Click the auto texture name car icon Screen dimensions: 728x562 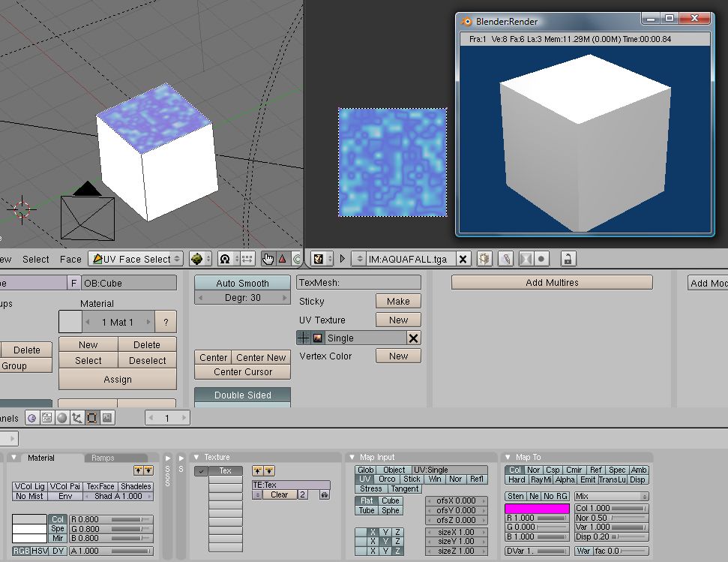pyautogui.click(x=324, y=495)
